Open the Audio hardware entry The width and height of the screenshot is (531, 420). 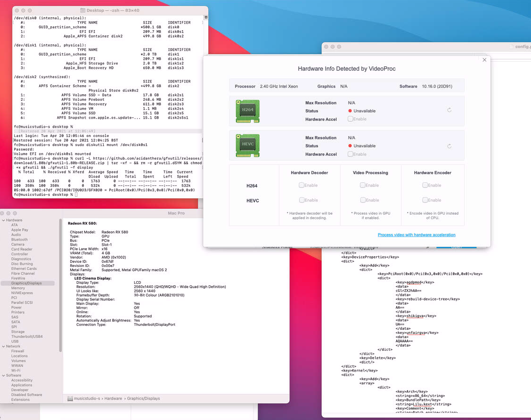[16, 234]
